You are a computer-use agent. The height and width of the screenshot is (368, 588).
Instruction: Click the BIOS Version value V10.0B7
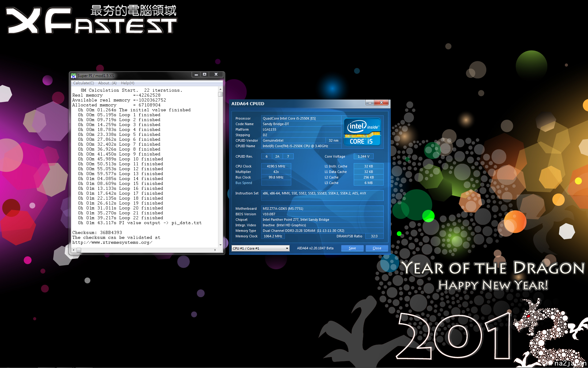coord(322,214)
